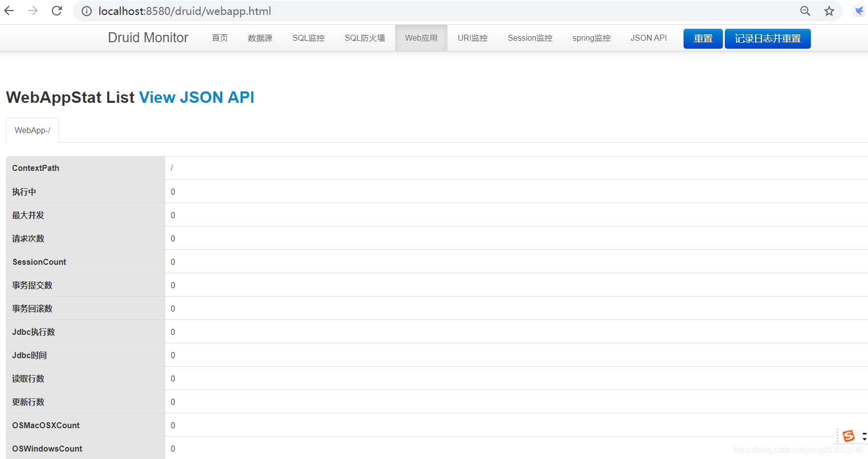
Task: Click the Jdbc时间 row label
Action: [30, 355]
